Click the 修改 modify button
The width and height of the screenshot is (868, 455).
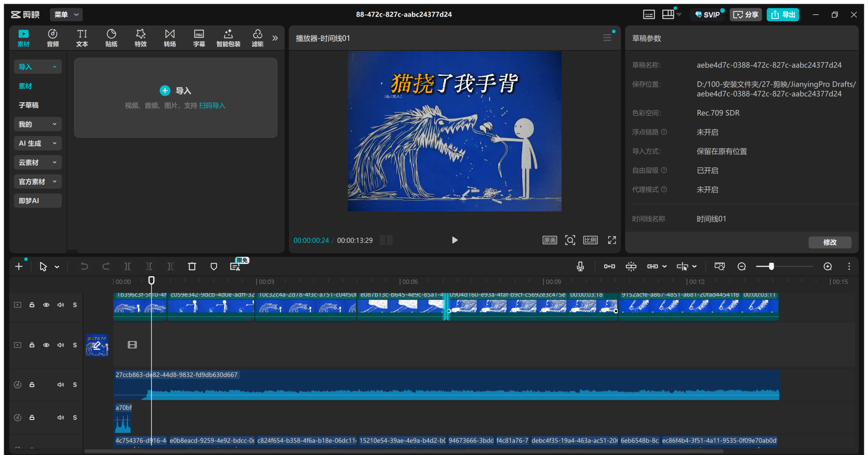[830, 242]
